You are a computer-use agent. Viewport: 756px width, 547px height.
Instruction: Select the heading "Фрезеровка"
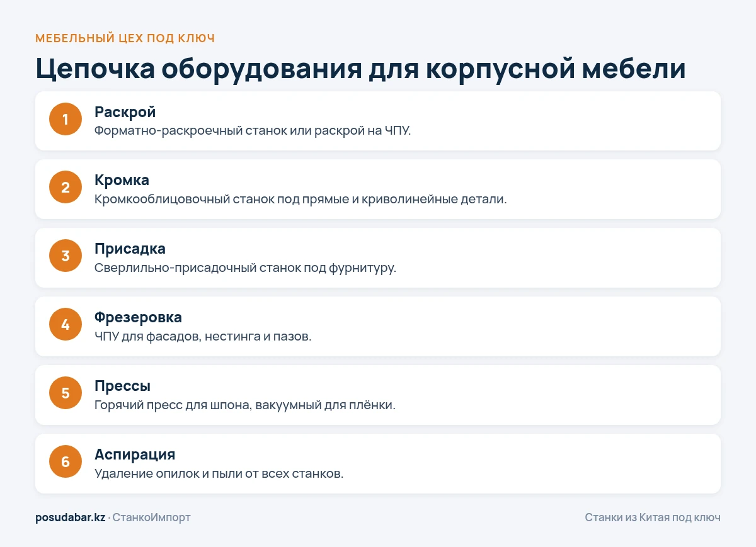138,317
